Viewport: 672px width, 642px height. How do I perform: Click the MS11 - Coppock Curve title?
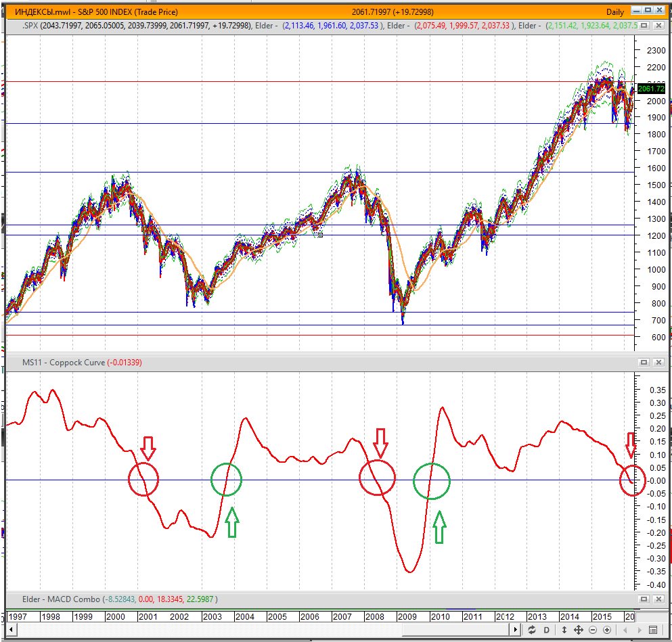pyautogui.click(x=64, y=363)
